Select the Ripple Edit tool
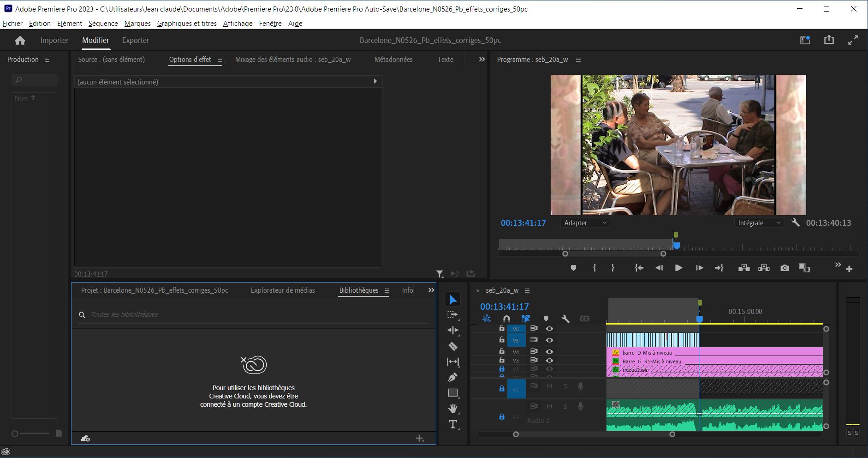868x458 pixels. point(453,330)
